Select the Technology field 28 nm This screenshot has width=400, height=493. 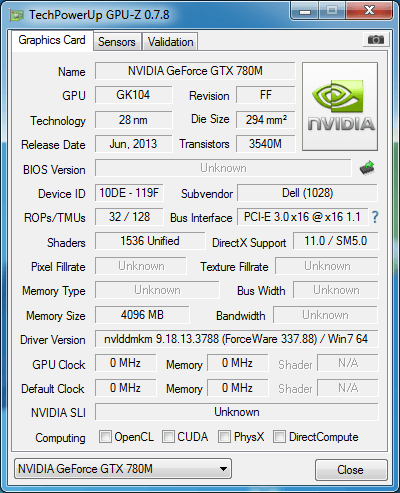pyautogui.click(x=133, y=120)
